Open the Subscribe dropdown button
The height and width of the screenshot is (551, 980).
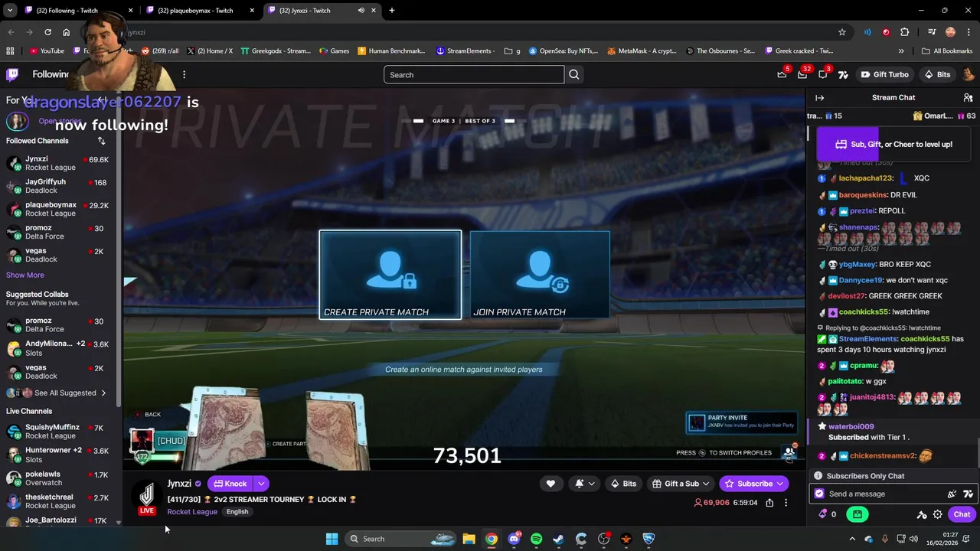pyautogui.click(x=754, y=484)
